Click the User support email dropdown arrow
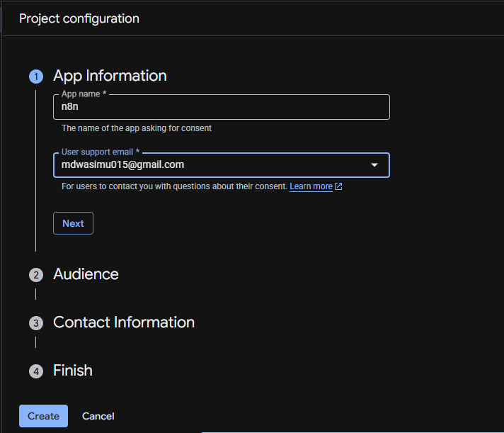The width and height of the screenshot is (504, 433). pos(374,165)
